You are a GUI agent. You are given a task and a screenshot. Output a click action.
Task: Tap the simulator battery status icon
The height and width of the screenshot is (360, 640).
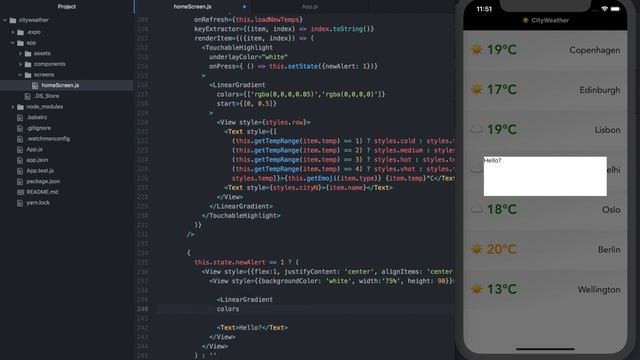tap(616, 9)
